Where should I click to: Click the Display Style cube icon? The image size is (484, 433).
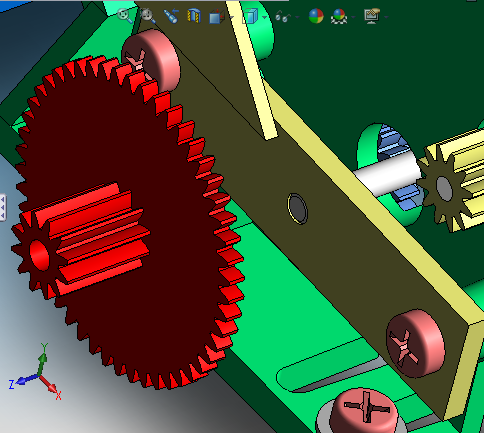pos(250,16)
